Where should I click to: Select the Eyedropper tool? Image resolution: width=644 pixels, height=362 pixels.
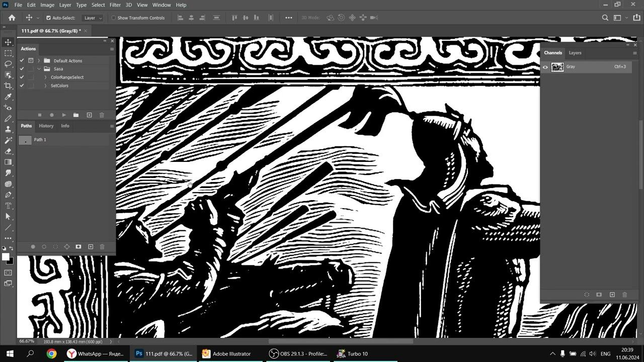[8, 97]
